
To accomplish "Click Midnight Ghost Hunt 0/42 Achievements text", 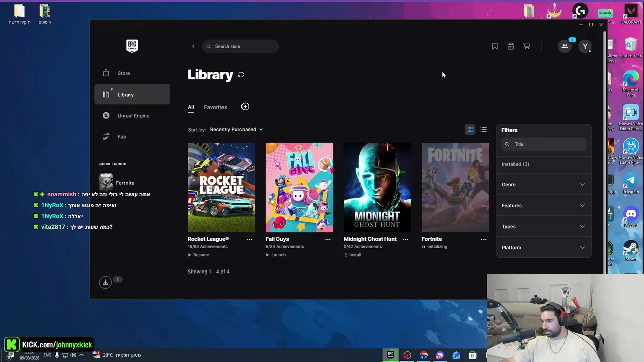I will pyautogui.click(x=363, y=247).
